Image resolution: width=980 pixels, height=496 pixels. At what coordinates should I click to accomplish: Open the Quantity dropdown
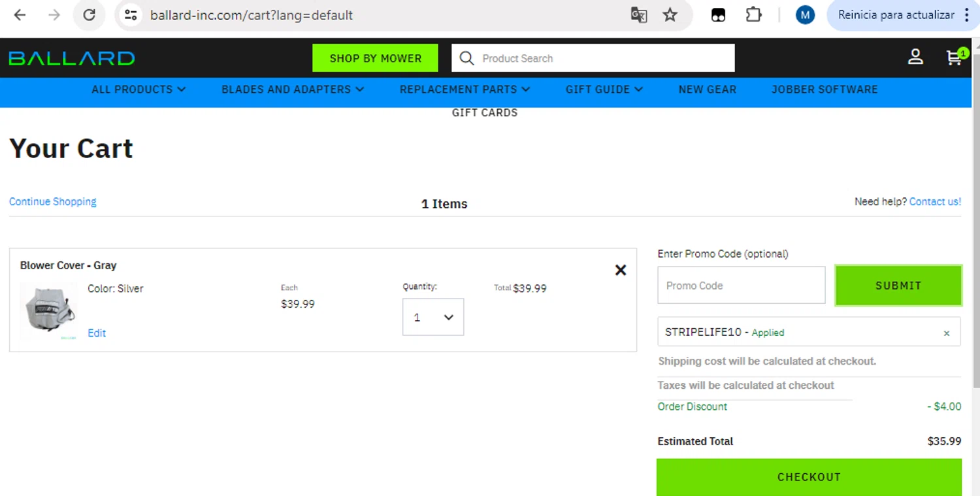433,317
